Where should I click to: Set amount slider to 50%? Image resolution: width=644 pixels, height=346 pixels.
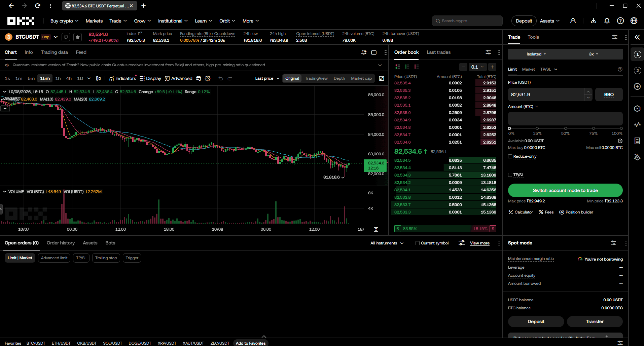[x=565, y=128]
